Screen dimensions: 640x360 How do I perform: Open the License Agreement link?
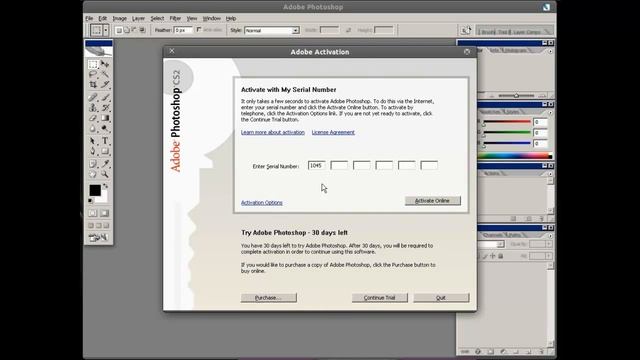(333, 132)
